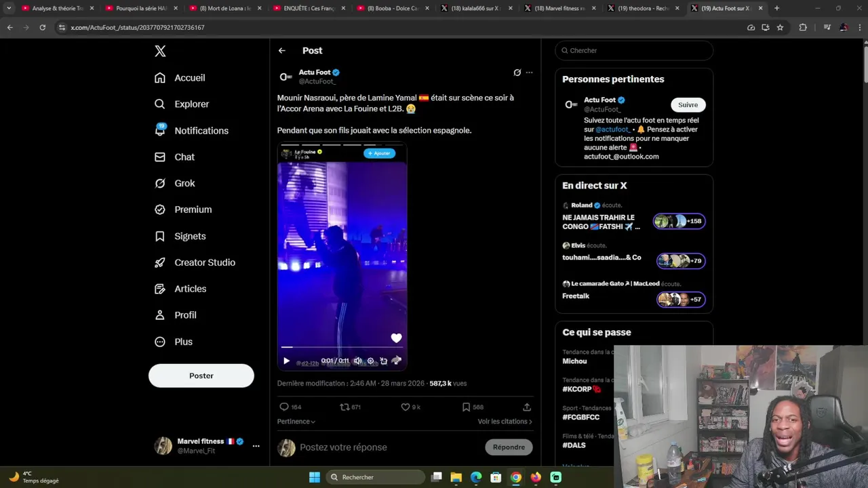Open the Premium page
The image size is (868, 488).
click(x=183, y=210)
